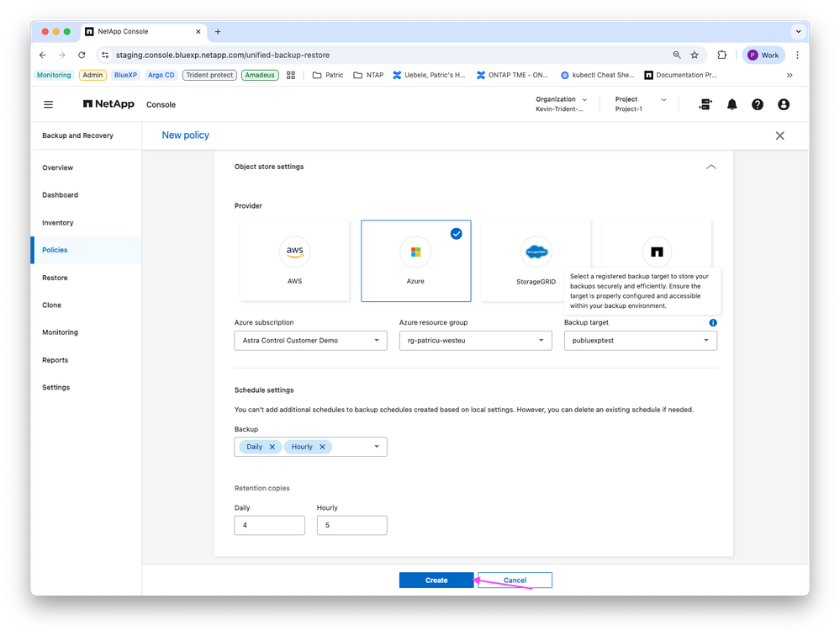Image resolution: width=840 pixels, height=636 pixels.
Task: Open a new browser tab
Action: [218, 32]
